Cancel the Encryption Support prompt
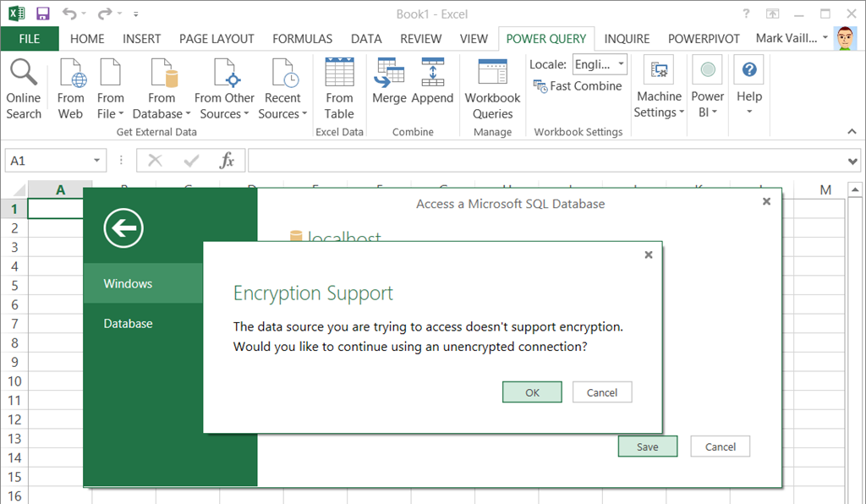 602,392
